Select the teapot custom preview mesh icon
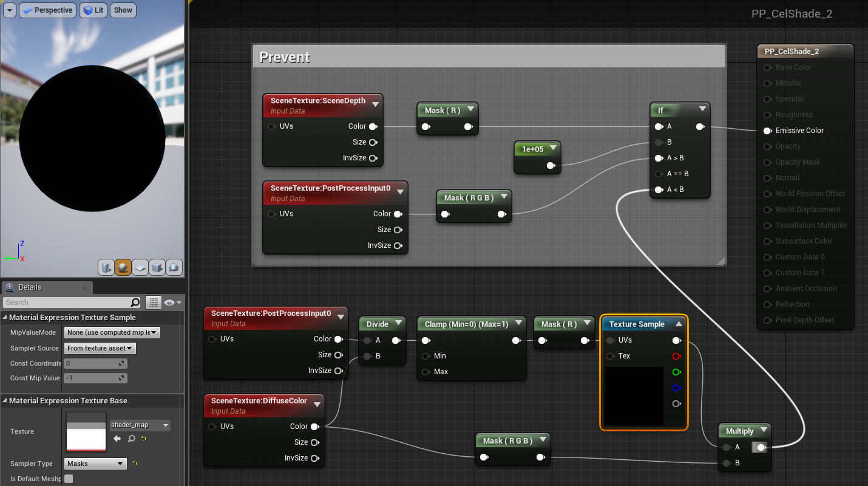 [x=174, y=267]
